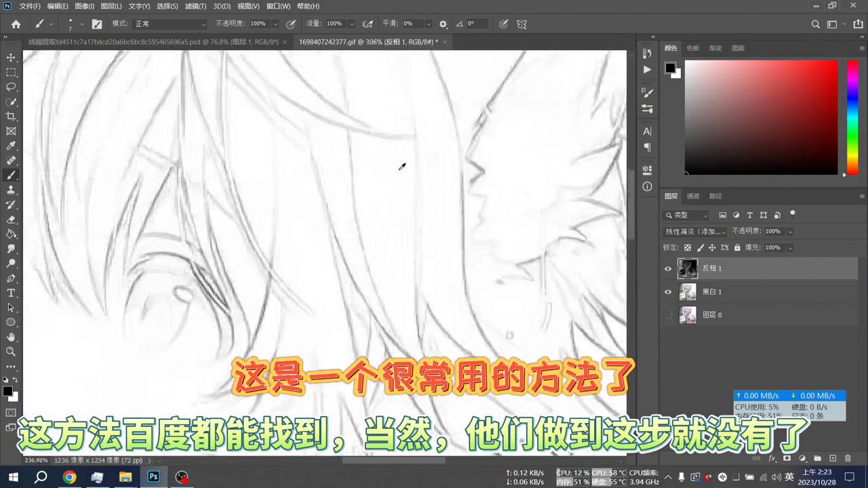Switch to the 通道 tab
The height and width of the screenshot is (488, 868).
pos(693,197)
